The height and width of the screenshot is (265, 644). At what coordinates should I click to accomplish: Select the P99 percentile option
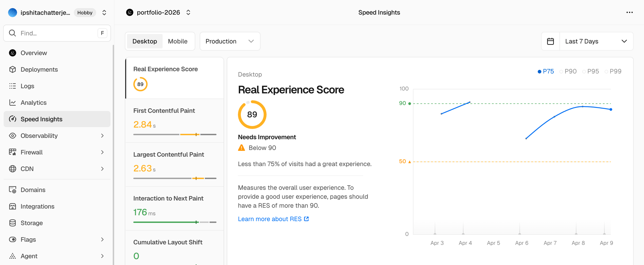[613, 71]
